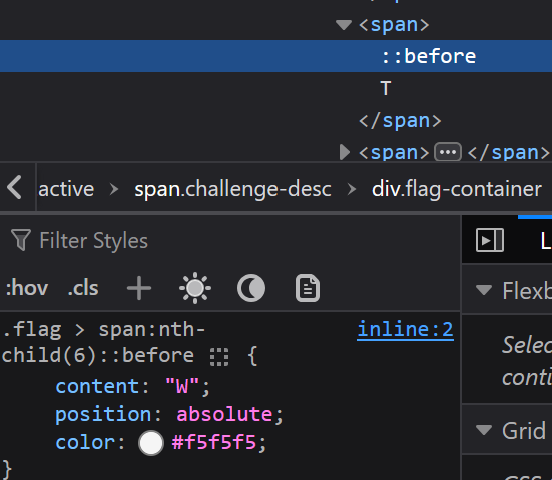Image resolution: width=552 pixels, height=480 pixels.
Task: Collapse the Grid section
Action: pyautogui.click(x=484, y=430)
